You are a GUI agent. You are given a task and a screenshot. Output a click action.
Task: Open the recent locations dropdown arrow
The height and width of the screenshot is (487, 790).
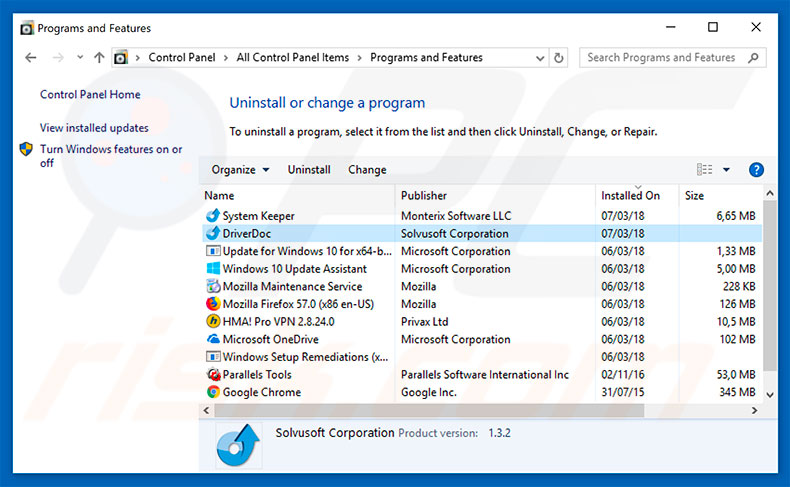click(x=80, y=57)
